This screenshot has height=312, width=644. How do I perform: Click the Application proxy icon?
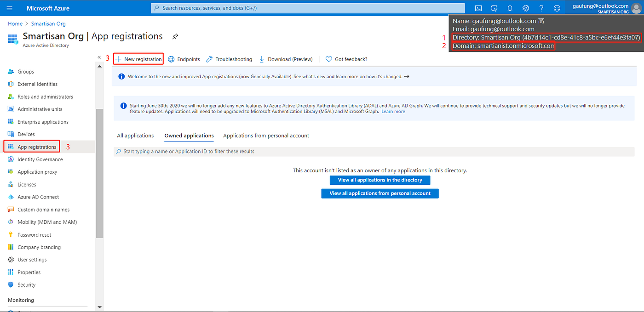point(11,172)
